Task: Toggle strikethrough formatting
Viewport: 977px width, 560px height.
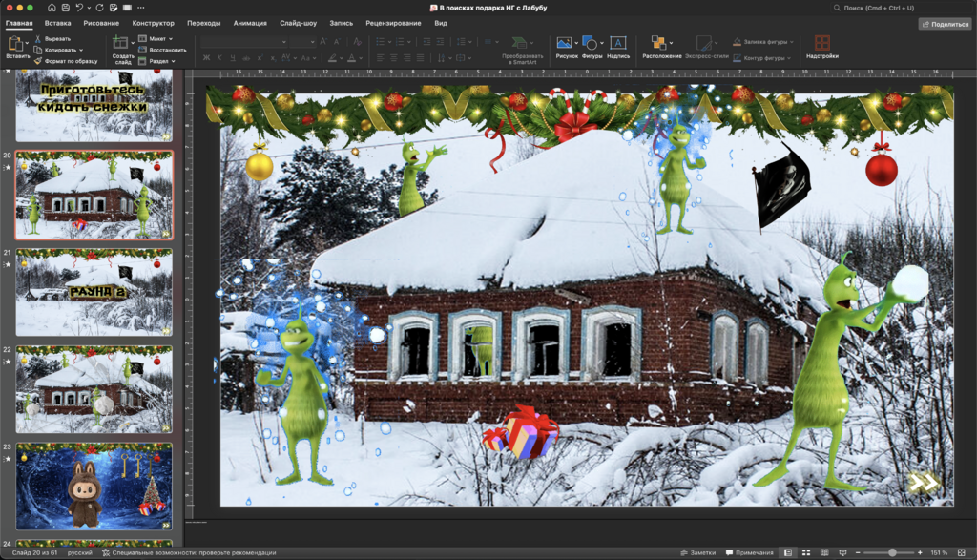Action: 246,58
